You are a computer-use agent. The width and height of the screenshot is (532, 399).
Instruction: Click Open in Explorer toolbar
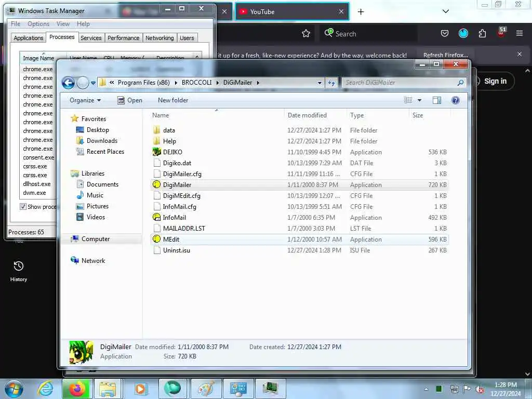130,100
